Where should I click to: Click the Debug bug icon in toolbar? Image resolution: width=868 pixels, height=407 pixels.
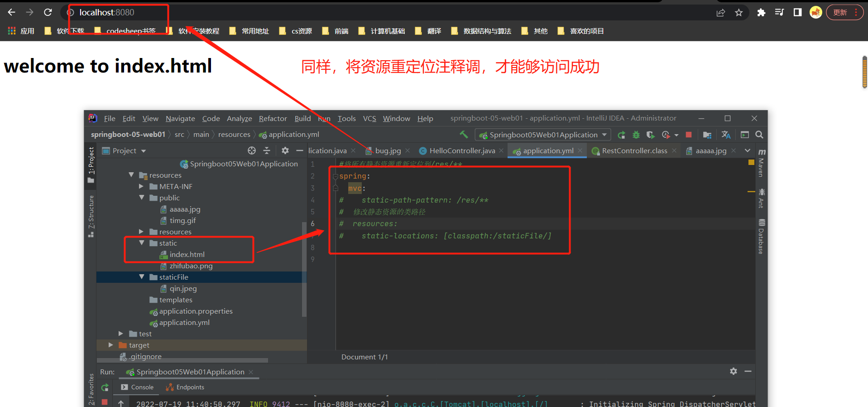click(636, 135)
